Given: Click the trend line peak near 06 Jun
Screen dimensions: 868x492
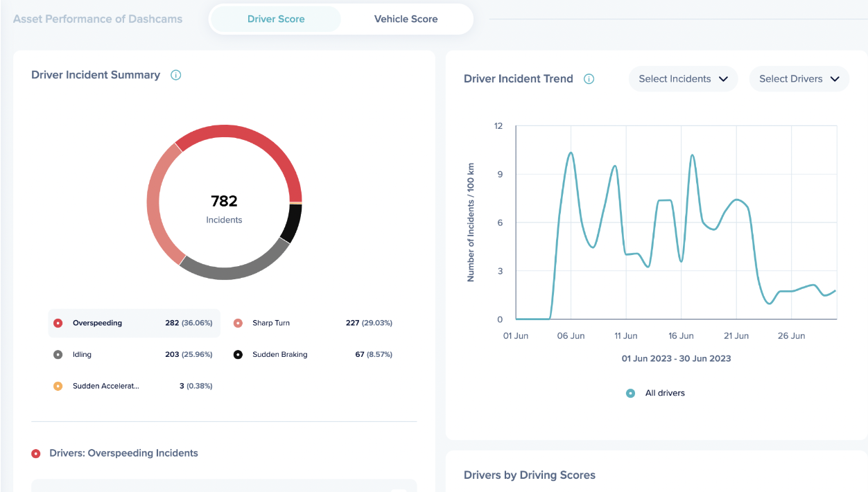Looking at the screenshot, I should [x=571, y=153].
